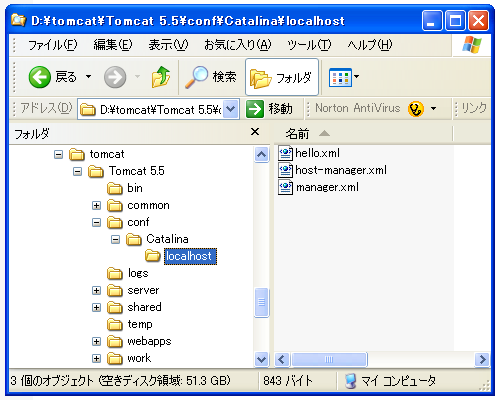
Task: Select hello.xml file icon
Action: (x=286, y=153)
